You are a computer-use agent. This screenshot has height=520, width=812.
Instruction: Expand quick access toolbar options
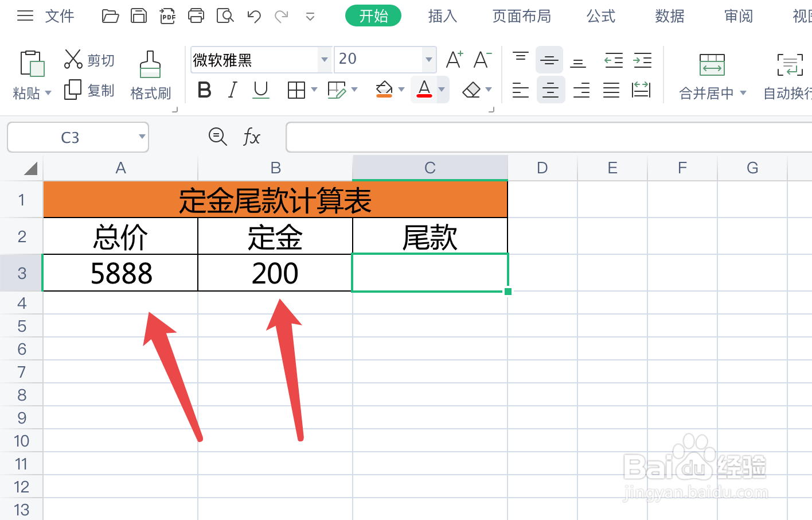click(310, 17)
